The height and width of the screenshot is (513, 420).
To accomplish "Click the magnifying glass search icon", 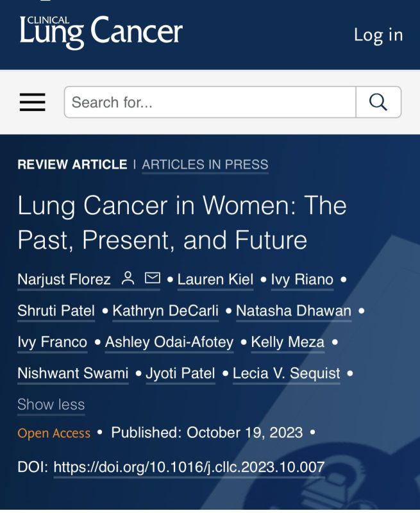I will click(x=378, y=102).
